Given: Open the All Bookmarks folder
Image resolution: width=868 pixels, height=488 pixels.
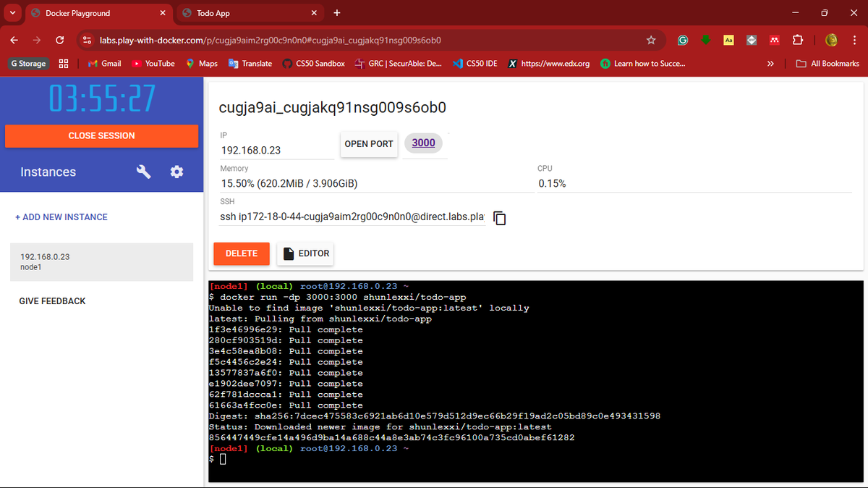Looking at the screenshot, I should click(827, 64).
